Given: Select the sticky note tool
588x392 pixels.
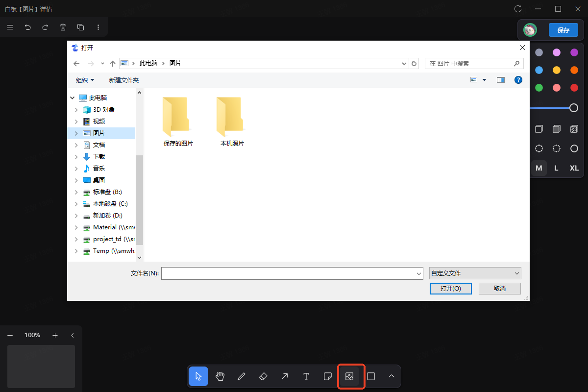Looking at the screenshot, I should pos(328,376).
